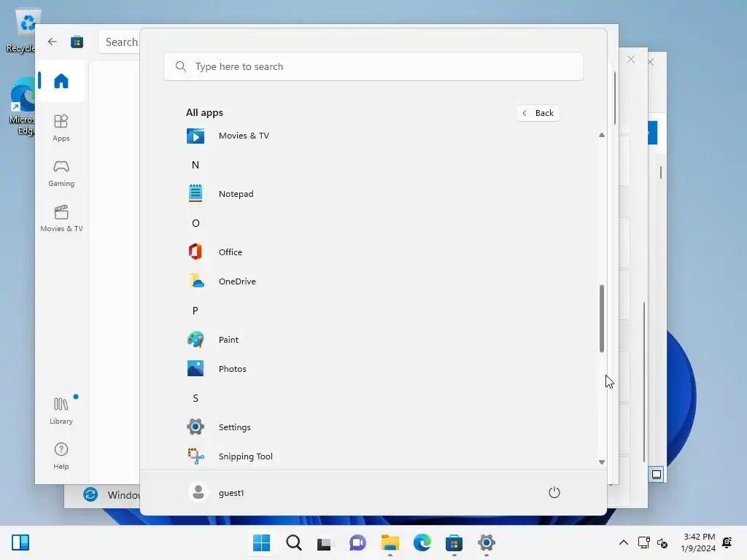
Task: Open the Movies & TV app icon in All apps
Action: click(196, 136)
